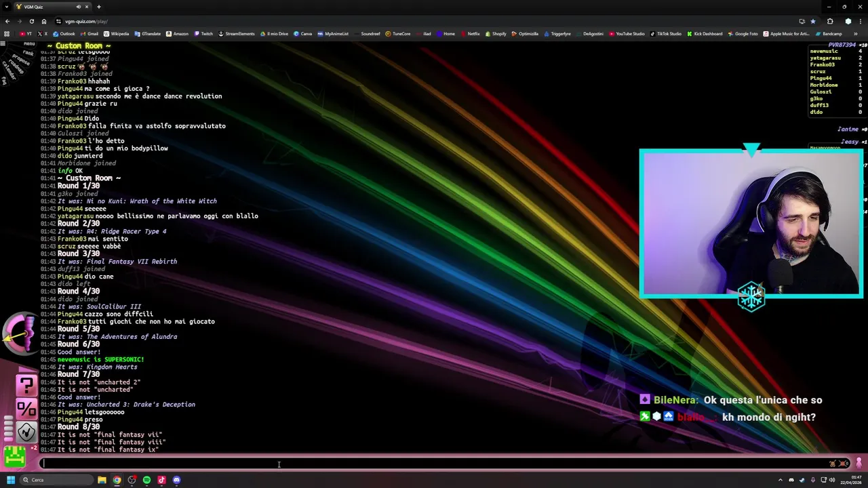Open the TikTok Studio bookmark
This screenshot has width=868, height=488.
point(666,34)
